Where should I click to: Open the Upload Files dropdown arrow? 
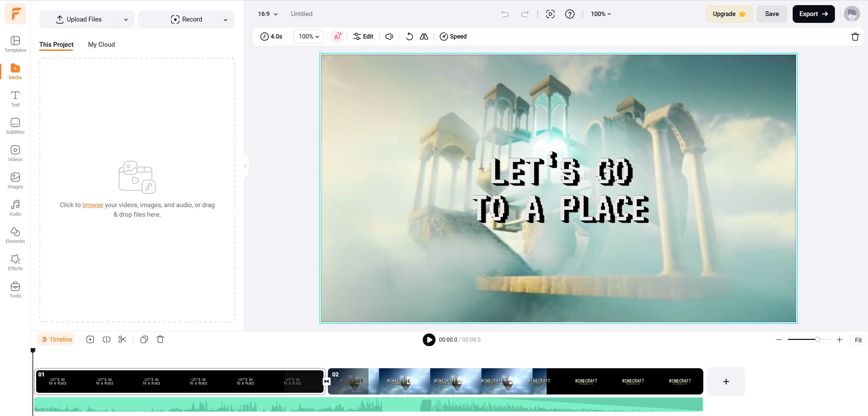(126, 19)
